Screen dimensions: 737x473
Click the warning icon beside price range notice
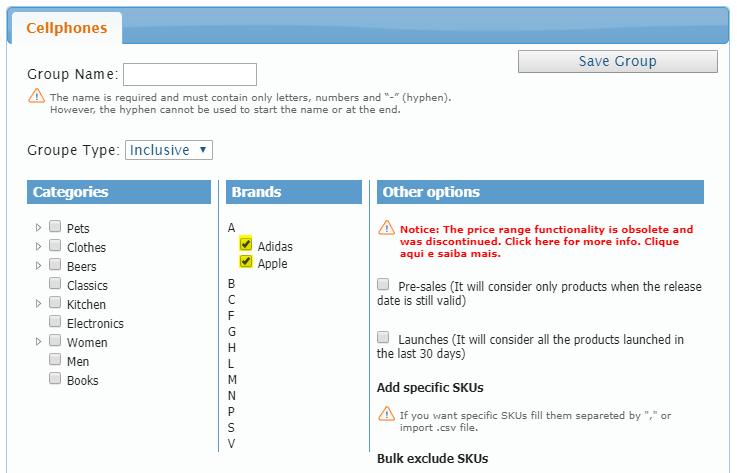coord(386,228)
